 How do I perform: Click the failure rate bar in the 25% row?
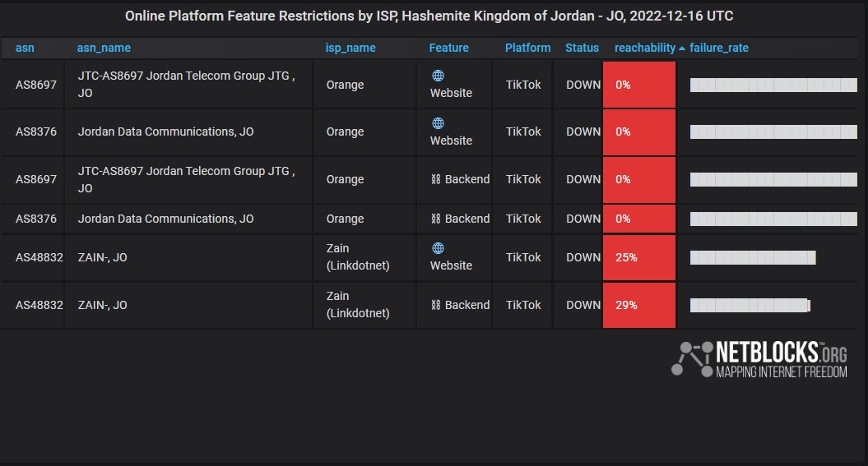(x=752, y=258)
